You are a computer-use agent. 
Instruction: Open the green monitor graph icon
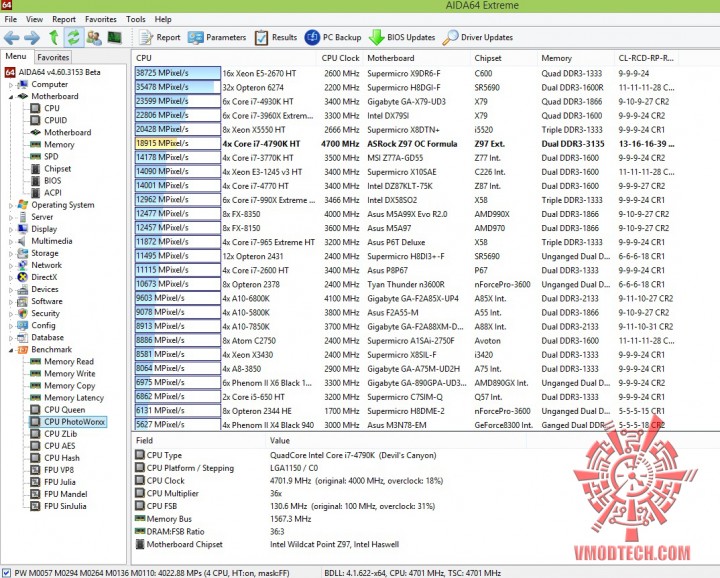click(114, 37)
